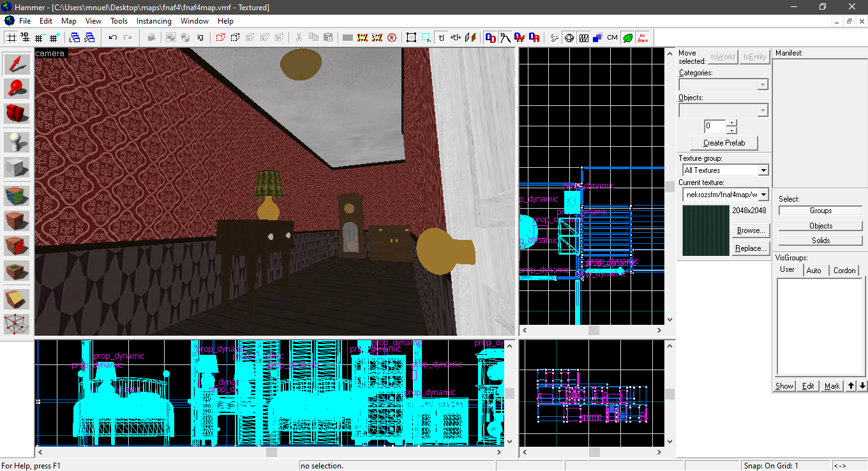
Task: Select the Clipping tool
Action: [x=17, y=299]
